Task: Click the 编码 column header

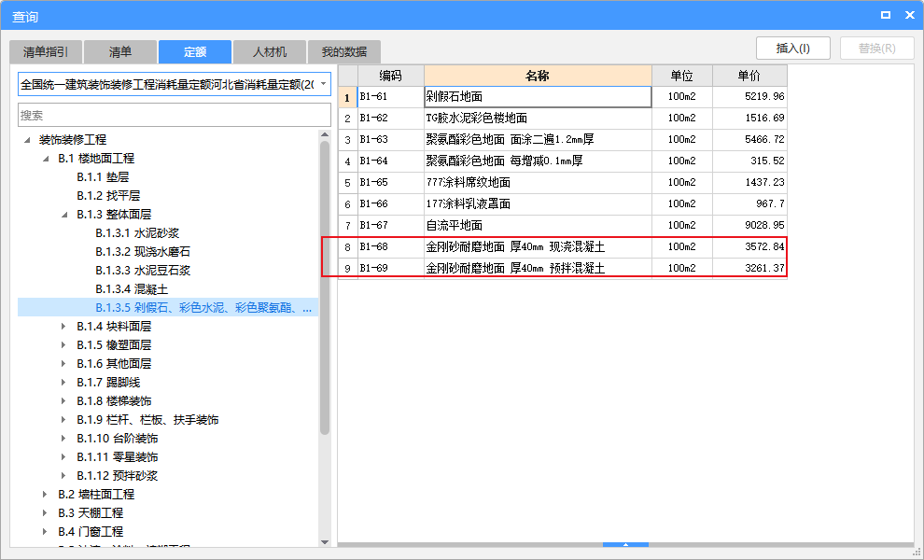Action: (x=391, y=76)
